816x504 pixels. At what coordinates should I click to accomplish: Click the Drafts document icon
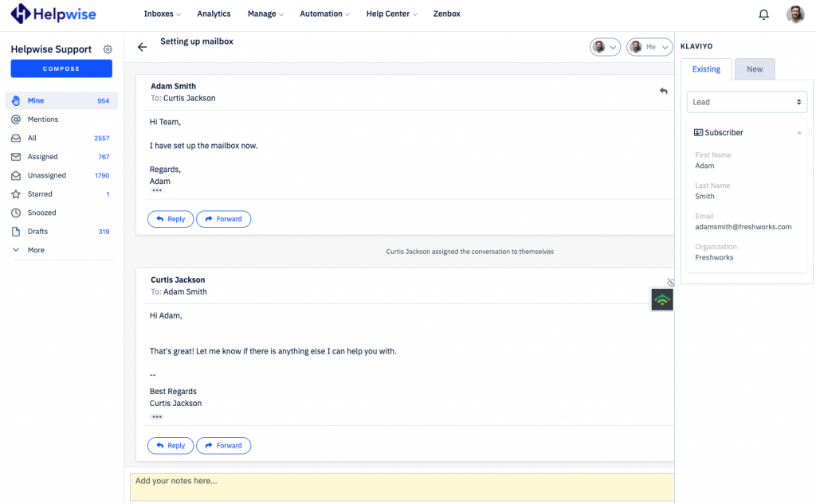tap(18, 231)
